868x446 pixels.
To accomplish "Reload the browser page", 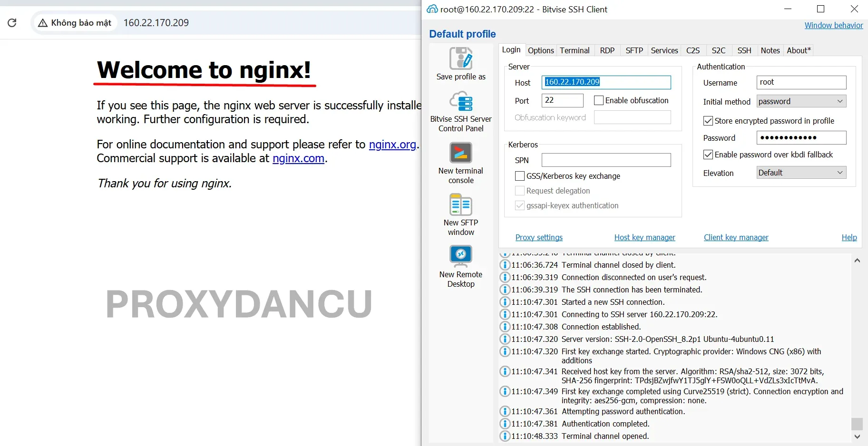I will click(x=12, y=22).
